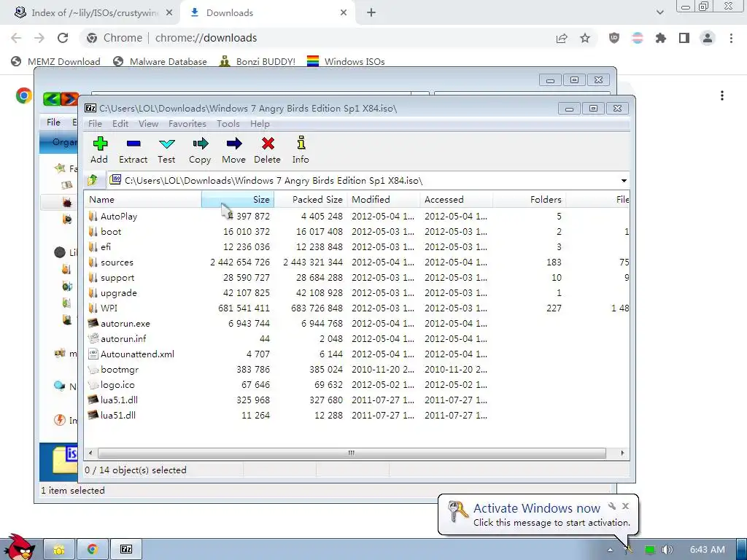Open the Chrome three-dot menu
The width and height of the screenshot is (747, 560).
(x=731, y=38)
